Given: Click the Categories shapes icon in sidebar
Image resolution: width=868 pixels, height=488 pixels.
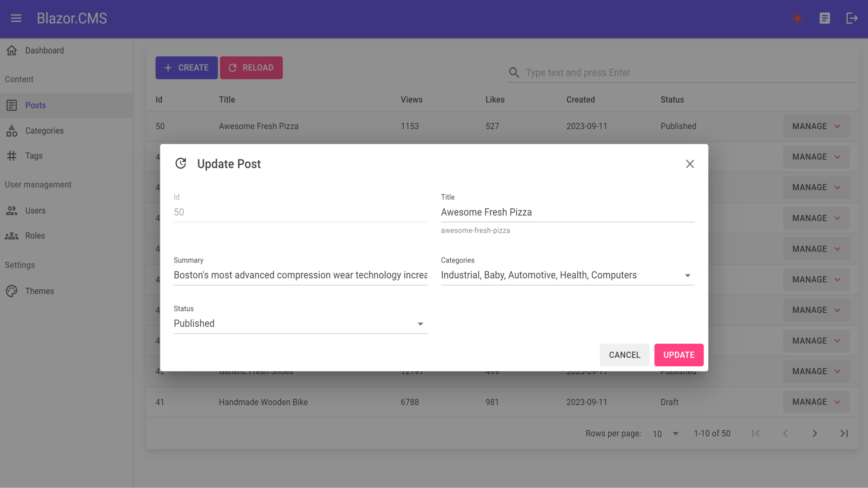Looking at the screenshot, I should pos(12,131).
